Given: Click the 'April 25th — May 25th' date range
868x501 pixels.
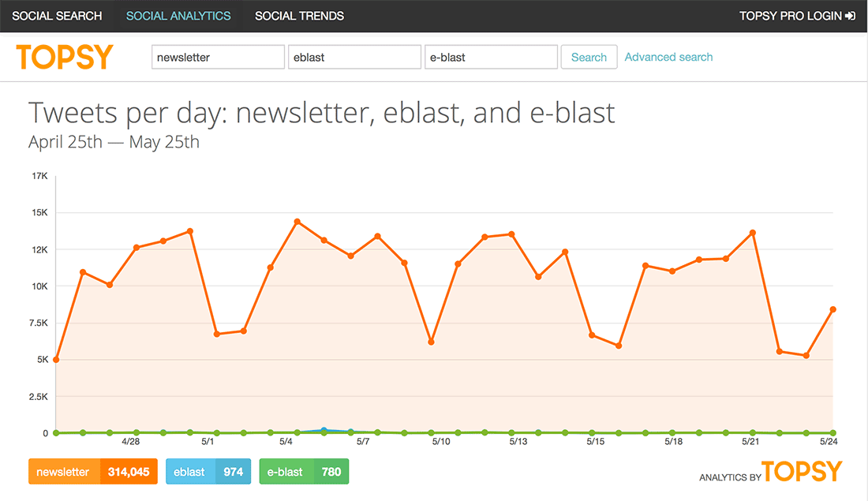Looking at the screenshot, I should (114, 142).
